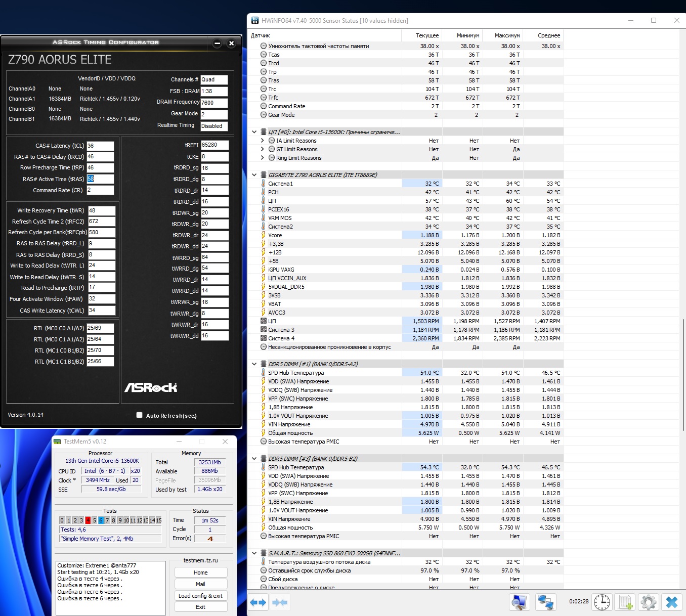The width and height of the screenshot is (686, 616).
Task: Click the blue X close sensors icon
Action: point(672,602)
